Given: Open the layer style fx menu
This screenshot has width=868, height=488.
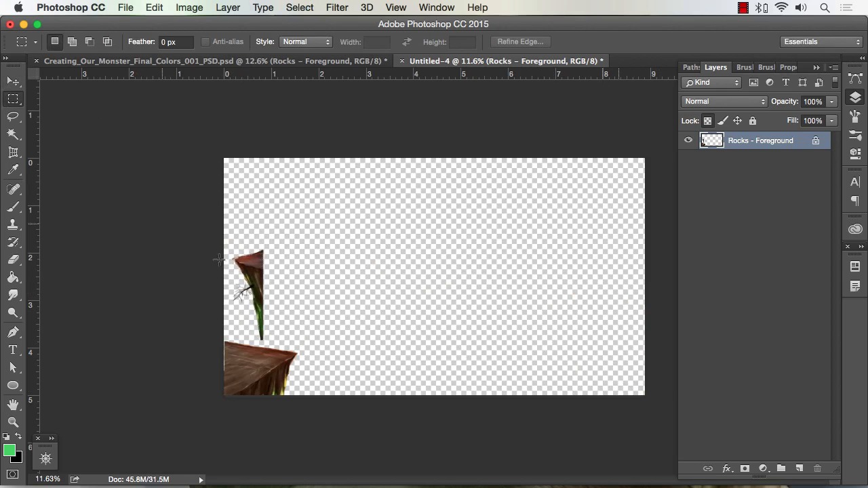Looking at the screenshot, I should click(726, 468).
